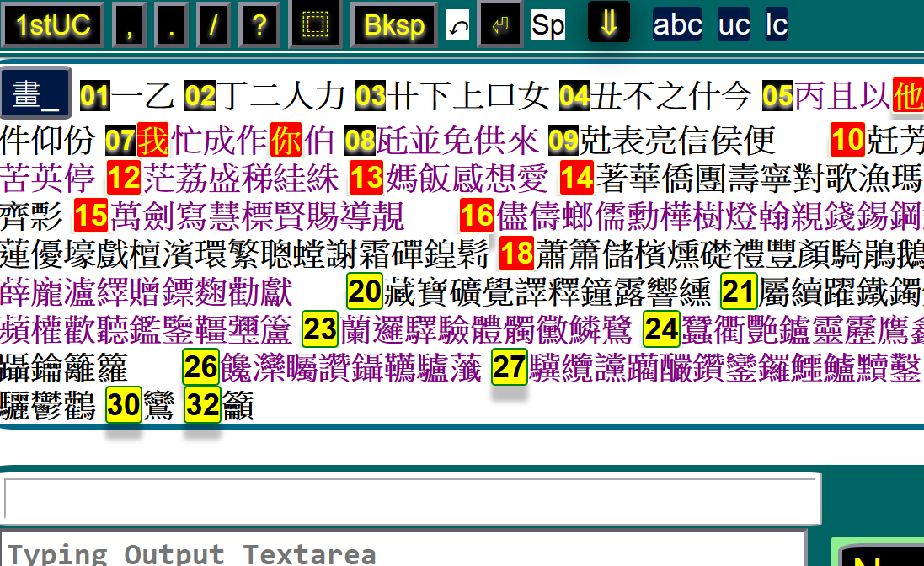
Task: Click the Bksp backspace button
Action: (x=393, y=24)
